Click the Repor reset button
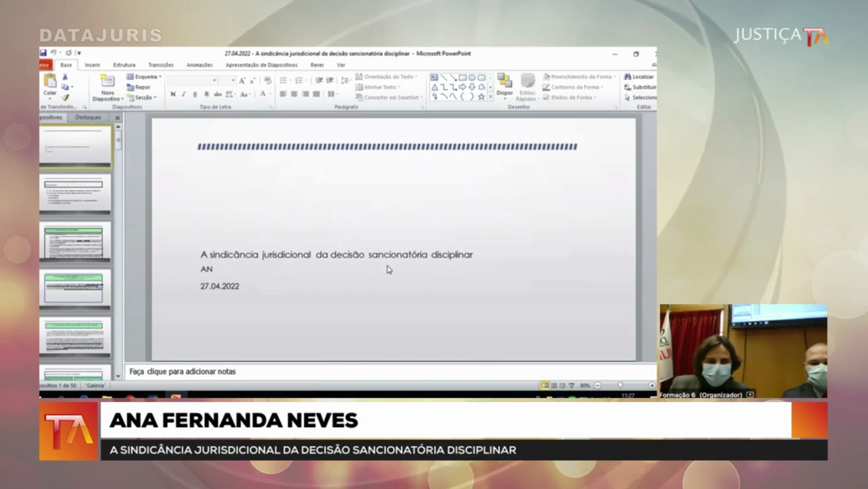This screenshot has height=489, width=868. point(139,87)
